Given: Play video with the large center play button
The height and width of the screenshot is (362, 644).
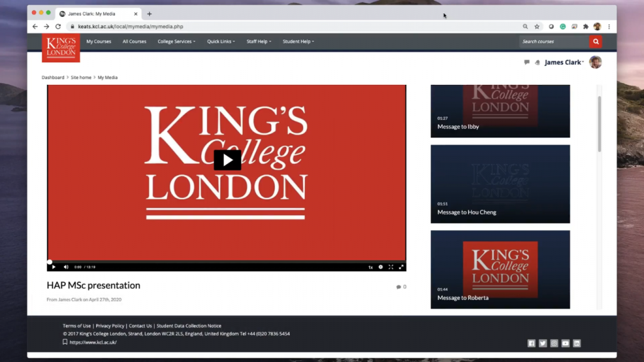Looking at the screenshot, I should [227, 160].
